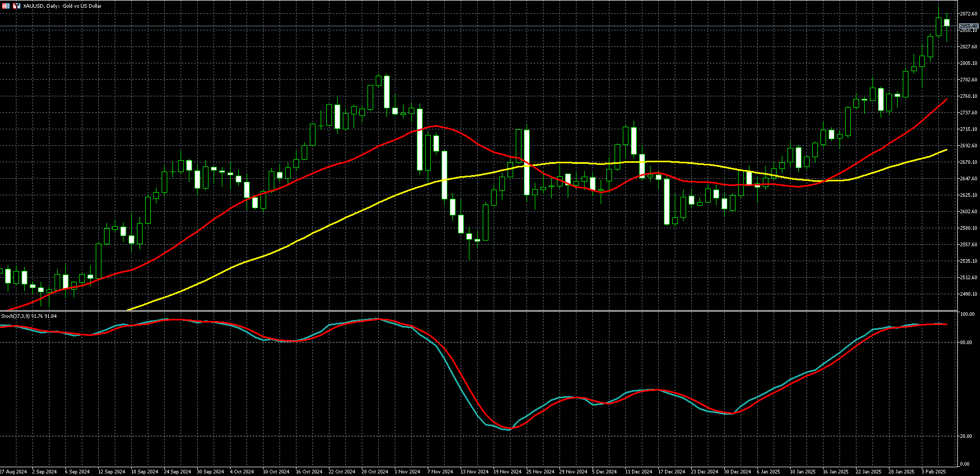Image resolution: width=980 pixels, height=476 pixels.
Task: Select the Stoch(37,3,9) indicator label
Action: [x=29, y=316]
